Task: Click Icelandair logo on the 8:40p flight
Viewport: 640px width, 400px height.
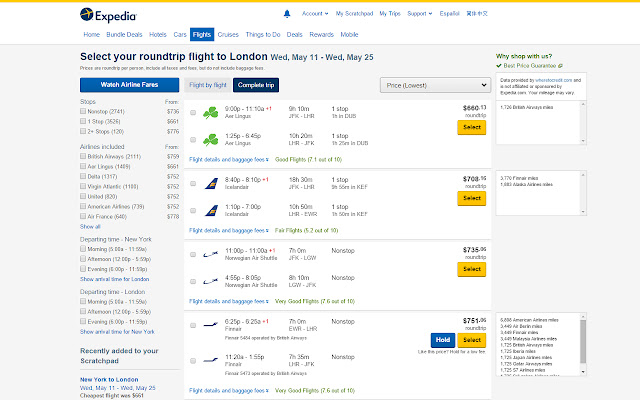Action: click(x=211, y=183)
